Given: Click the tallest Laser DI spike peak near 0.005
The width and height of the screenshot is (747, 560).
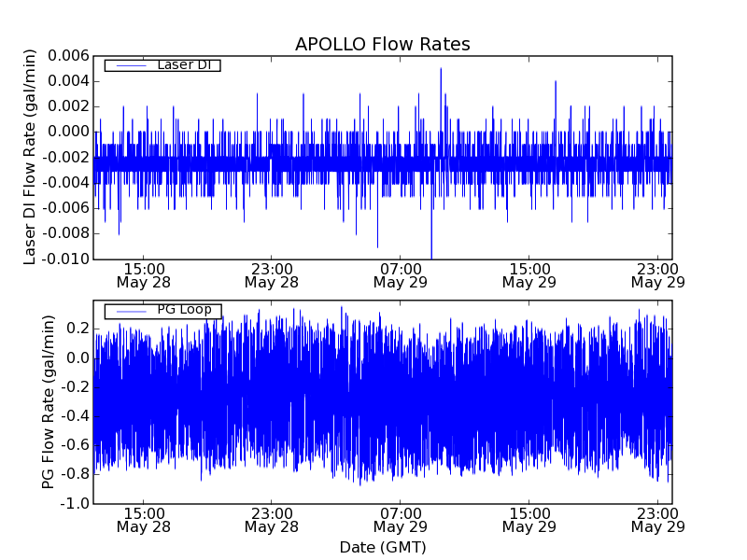Looking at the screenshot, I should coord(441,69).
